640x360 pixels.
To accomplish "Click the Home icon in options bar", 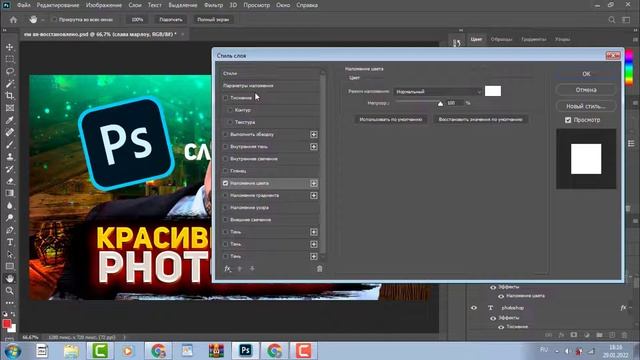I will (x=13, y=20).
